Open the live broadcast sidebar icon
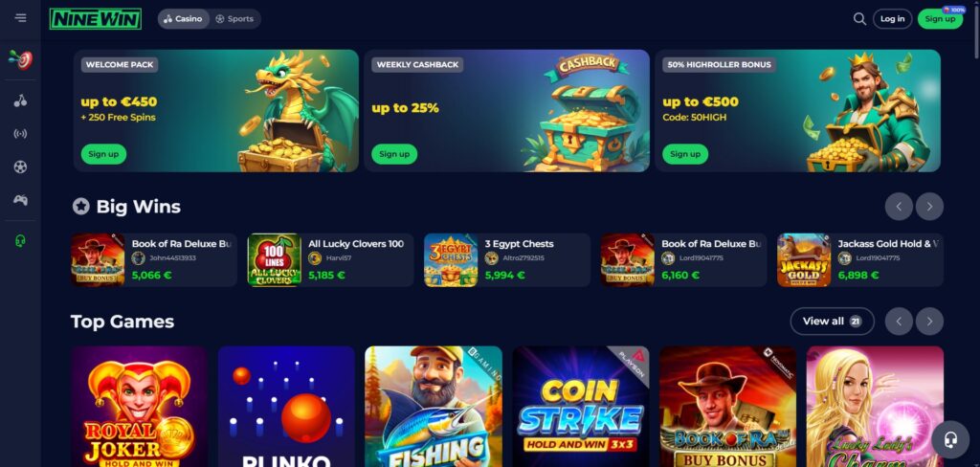Image resolution: width=980 pixels, height=467 pixels. [x=21, y=134]
